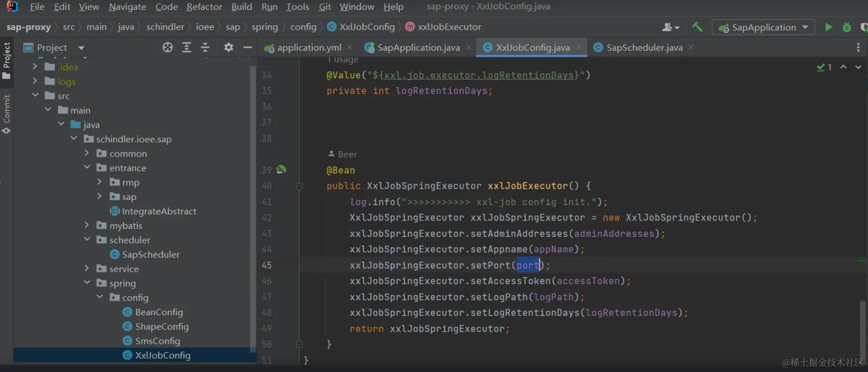Click the '1 usage' inlay hint

tap(342, 60)
